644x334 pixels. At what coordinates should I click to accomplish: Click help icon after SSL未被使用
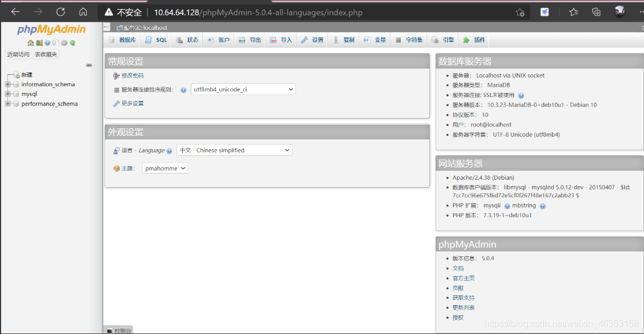521,96
